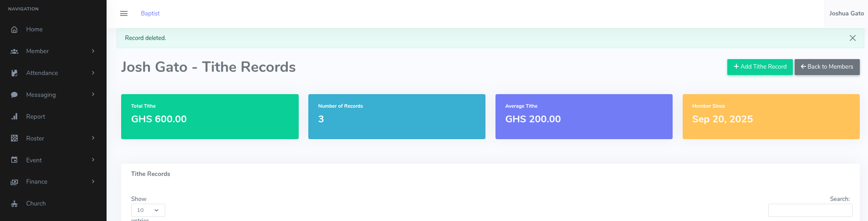
Task: Click the Church building icon
Action: tap(15, 204)
